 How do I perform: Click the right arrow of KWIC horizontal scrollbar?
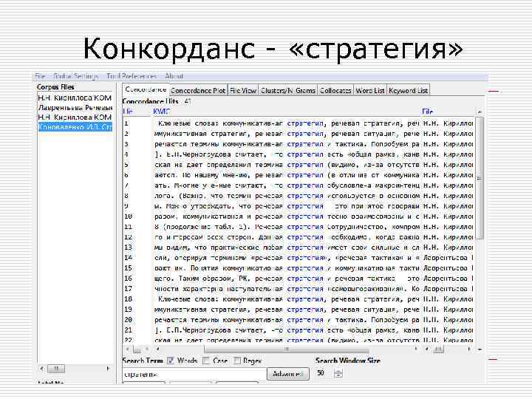[416, 349]
